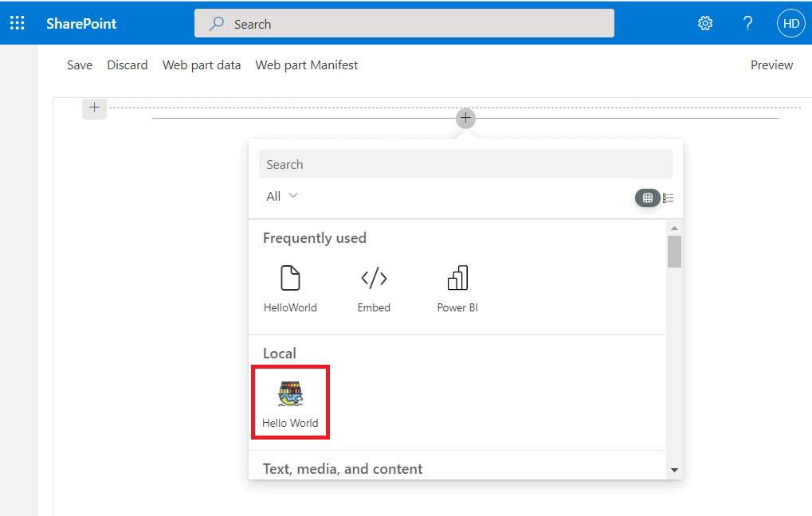
Task: Open the All category filter dropdown
Action: coord(282,196)
